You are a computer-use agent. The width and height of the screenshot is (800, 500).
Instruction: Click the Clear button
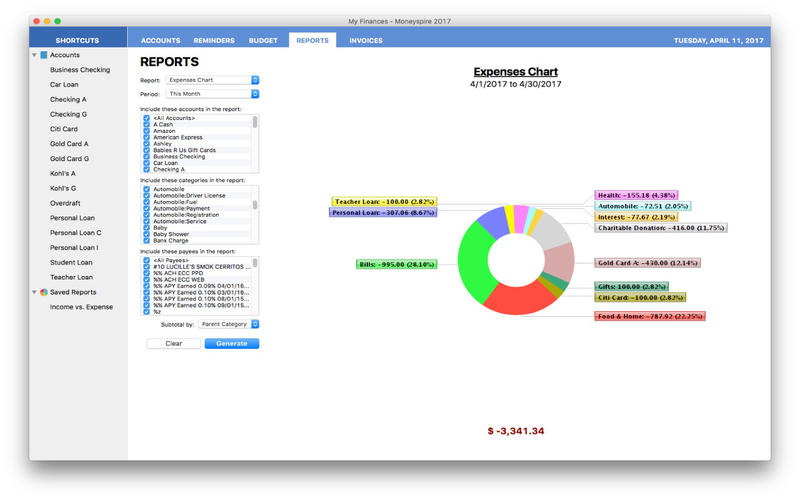[x=173, y=343]
